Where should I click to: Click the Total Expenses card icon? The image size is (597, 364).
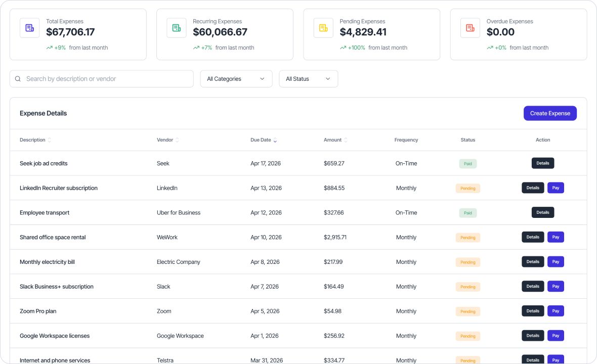click(x=29, y=28)
